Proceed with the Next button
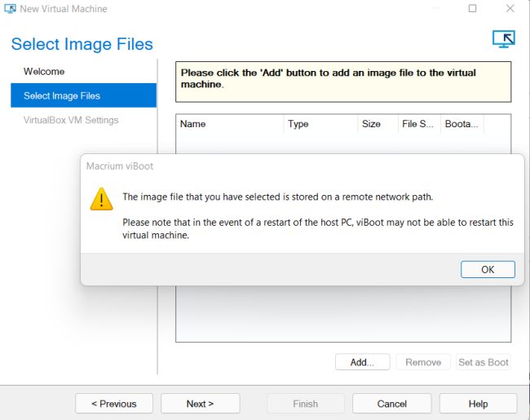Viewport: 530px width, 420px height. tap(200, 404)
